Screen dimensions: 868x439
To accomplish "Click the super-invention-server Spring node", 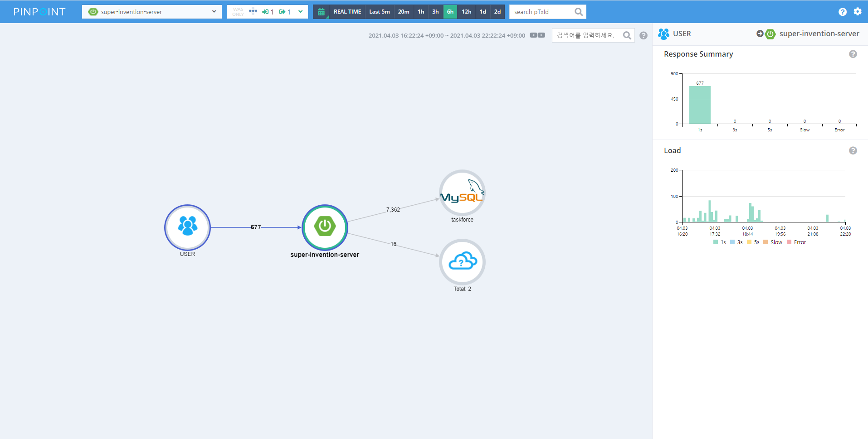I will pyautogui.click(x=325, y=227).
